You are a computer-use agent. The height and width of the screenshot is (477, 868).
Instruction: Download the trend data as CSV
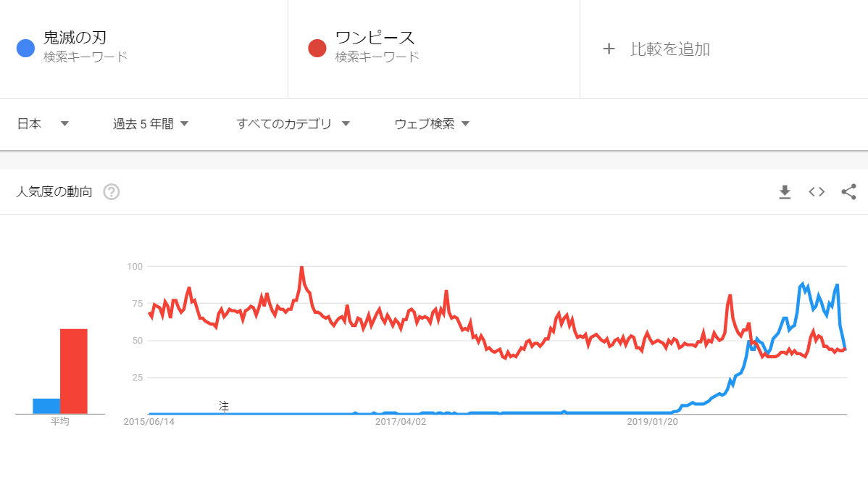[x=785, y=191]
